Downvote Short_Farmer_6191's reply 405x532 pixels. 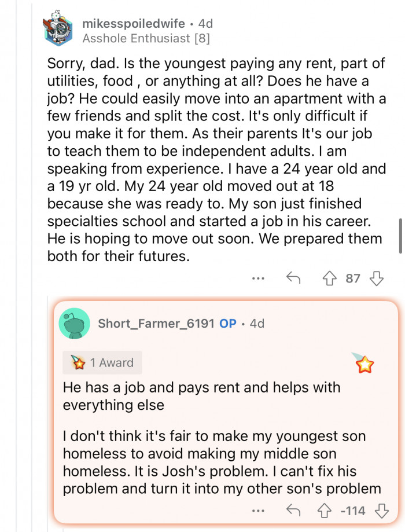point(380,511)
